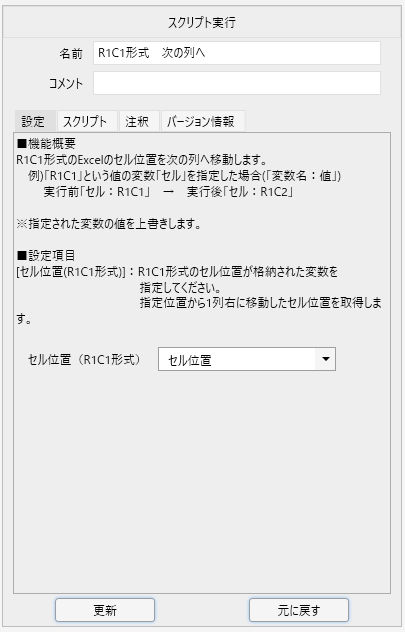Click the ■機能概要 heading text

[46, 143]
